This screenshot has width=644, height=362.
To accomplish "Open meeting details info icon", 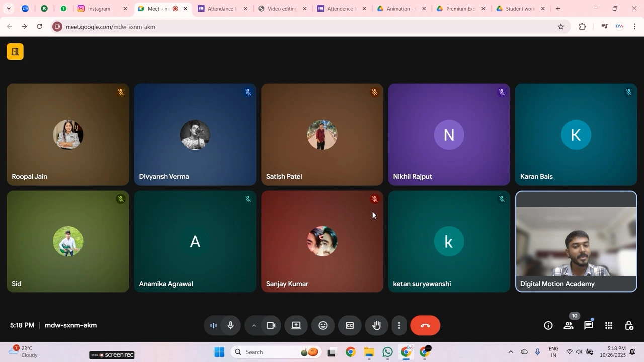I will click(548, 326).
